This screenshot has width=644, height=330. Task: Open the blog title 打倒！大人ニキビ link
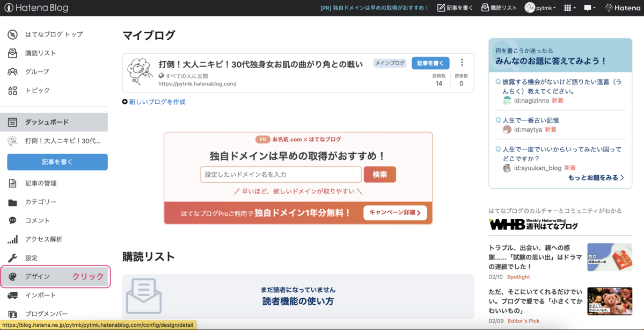point(261,64)
